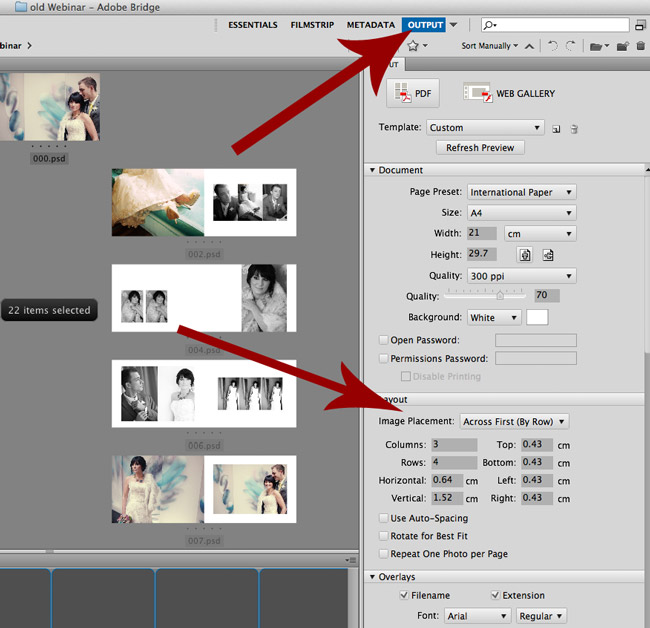The image size is (650, 628).
Task: Click the ascending sort order arrow
Action: [529, 46]
